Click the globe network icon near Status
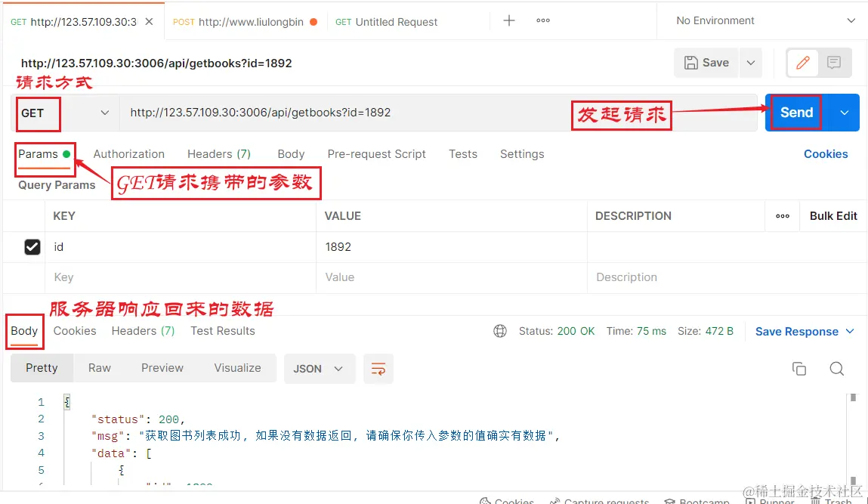The width and height of the screenshot is (868, 504). (500, 331)
